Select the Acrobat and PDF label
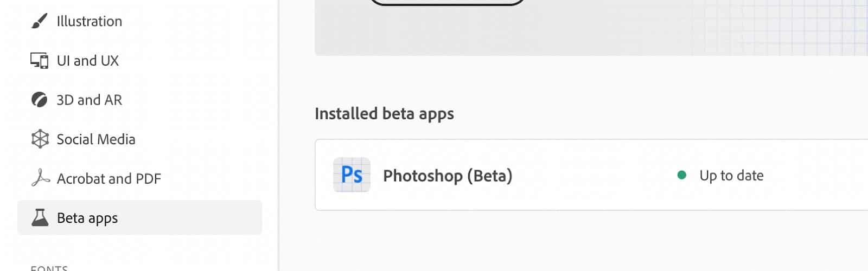 coord(109,178)
